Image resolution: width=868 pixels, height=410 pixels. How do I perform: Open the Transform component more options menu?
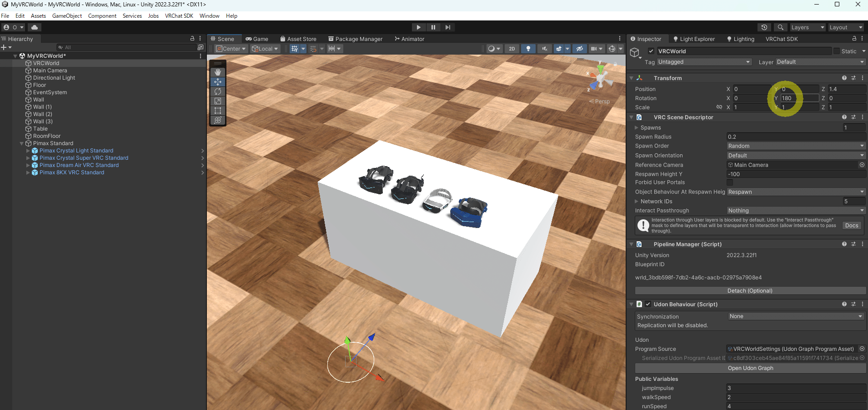[x=863, y=78]
